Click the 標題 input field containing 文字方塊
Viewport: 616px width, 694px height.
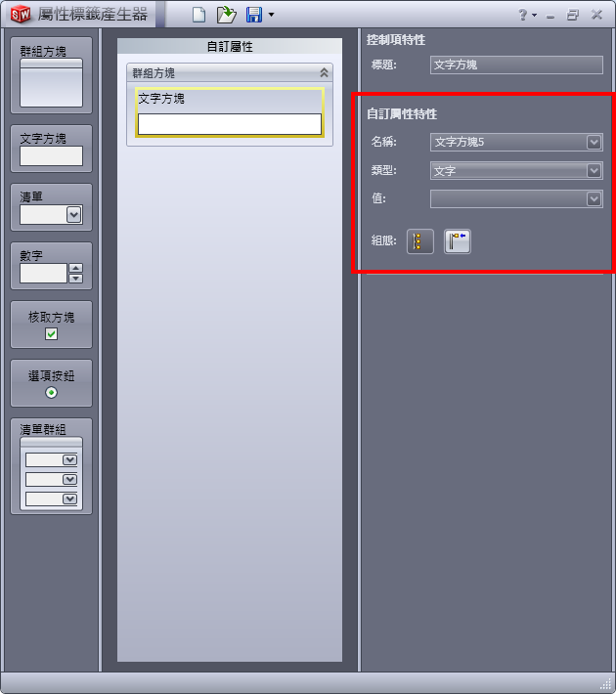(516, 65)
